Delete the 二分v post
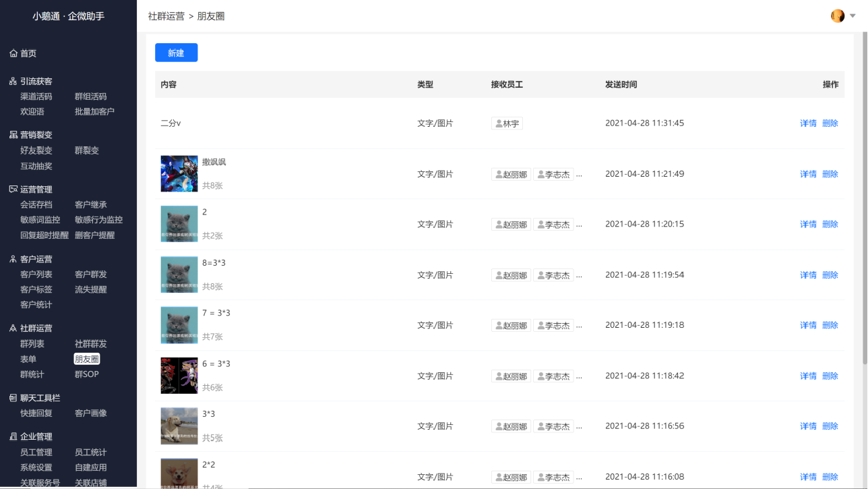Screen dimensions: 868x489 [830, 123]
